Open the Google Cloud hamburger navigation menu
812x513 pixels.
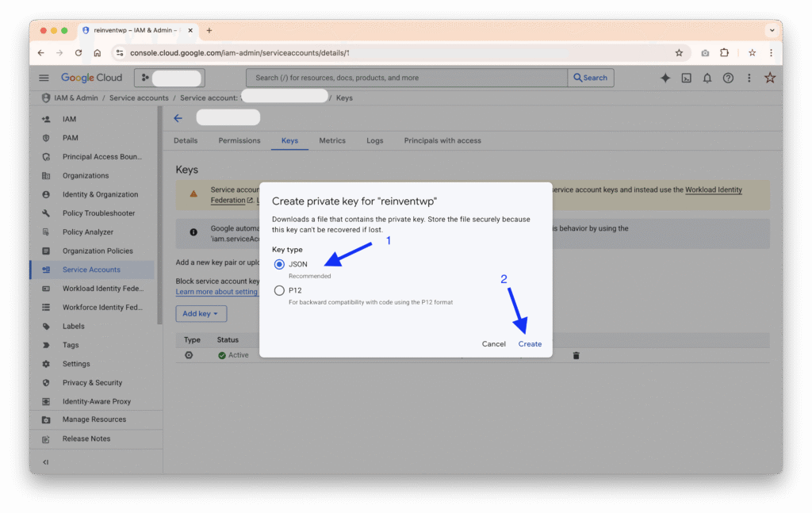44,78
